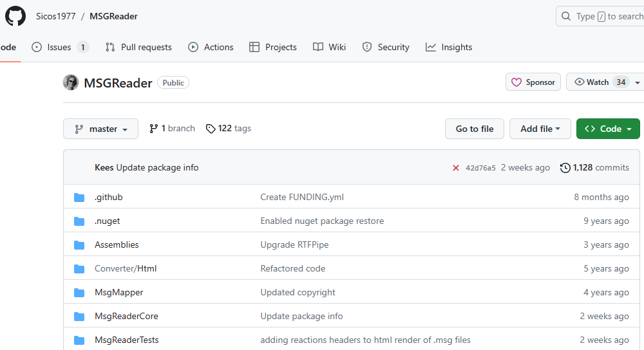The image size is (644, 350).
Task: Switch to the Security tab
Action: coord(386,47)
